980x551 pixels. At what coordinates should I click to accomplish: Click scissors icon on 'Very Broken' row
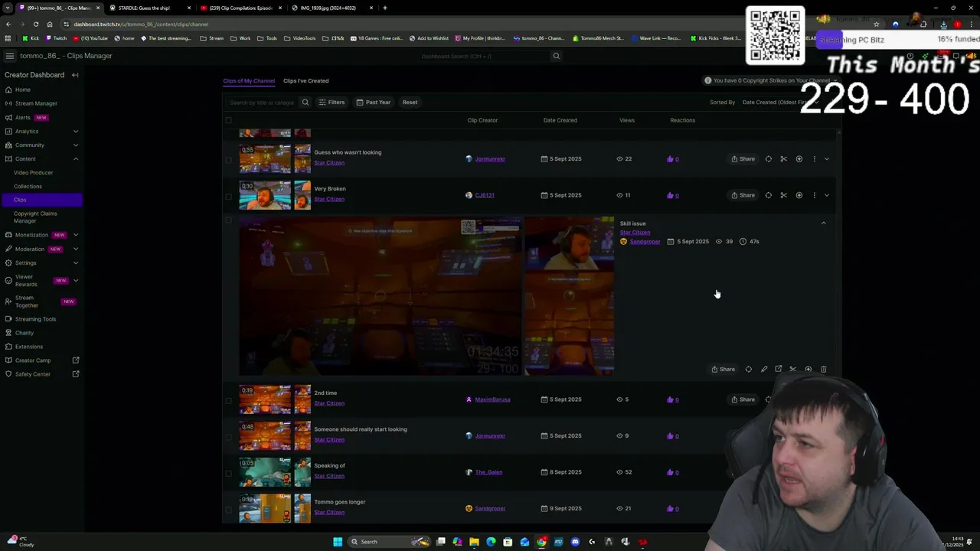point(783,195)
